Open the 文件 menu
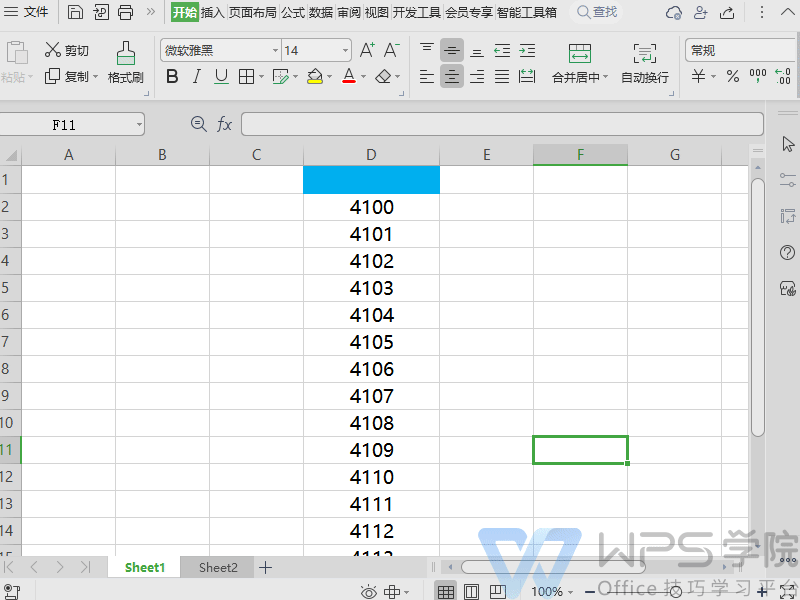Viewport: 800px width, 600px height. pos(26,12)
